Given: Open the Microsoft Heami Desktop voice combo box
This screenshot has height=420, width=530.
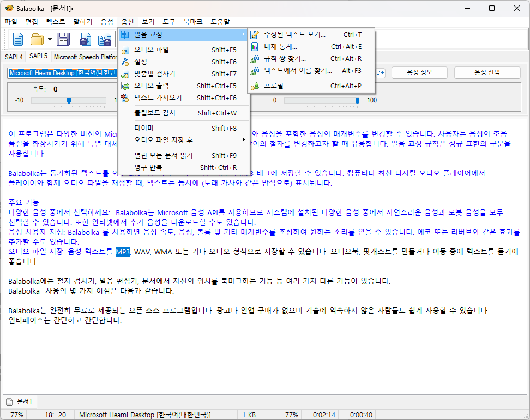Looking at the screenshot, I should [63, 73].
